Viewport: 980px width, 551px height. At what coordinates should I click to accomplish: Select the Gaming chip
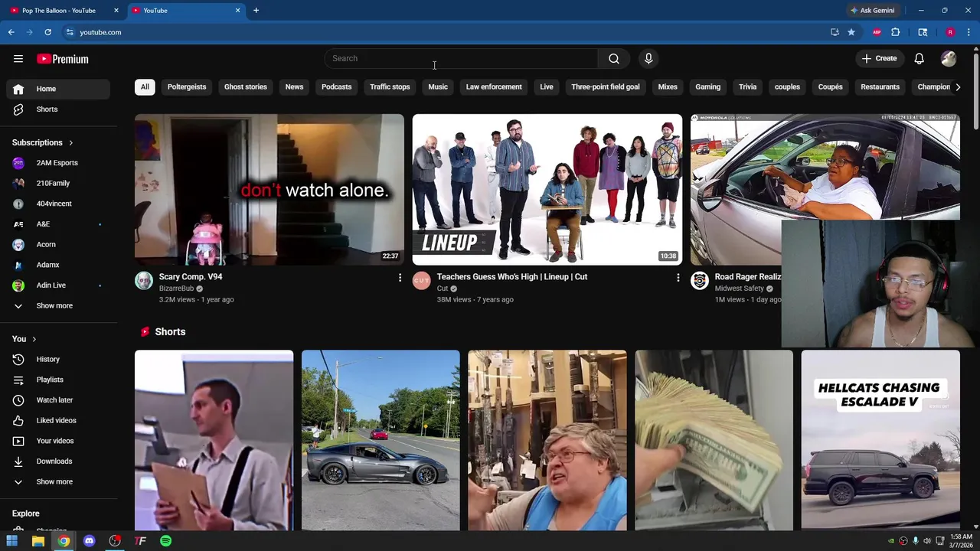click(708, 87)
